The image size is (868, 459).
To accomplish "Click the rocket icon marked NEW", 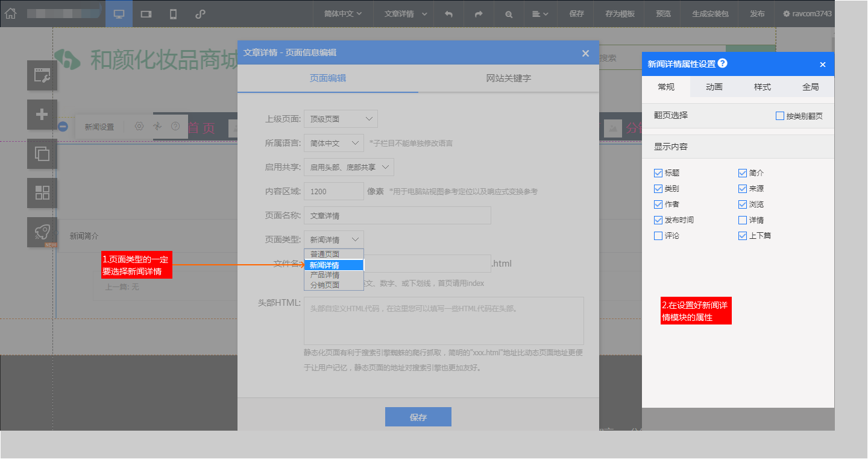I will [x=42, y=232].
